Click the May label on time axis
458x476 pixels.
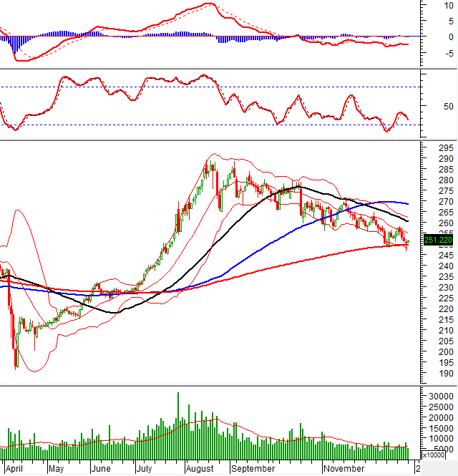pyautogui.click(x=57, y=470)
